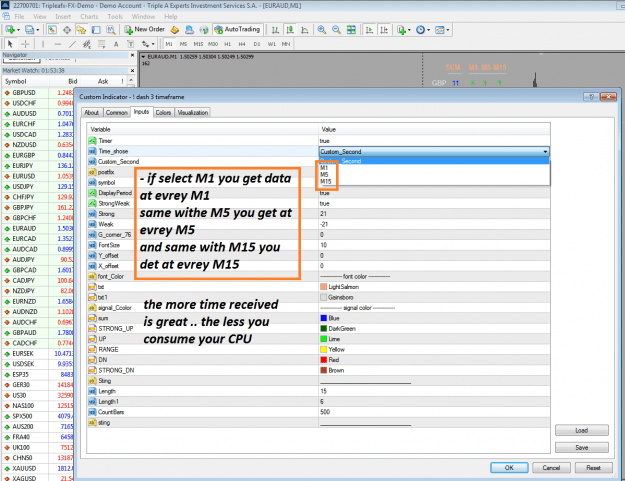Screen dimensions: 625x481
Task: Zoom in on the chart
Action: (x=322, y=29)
